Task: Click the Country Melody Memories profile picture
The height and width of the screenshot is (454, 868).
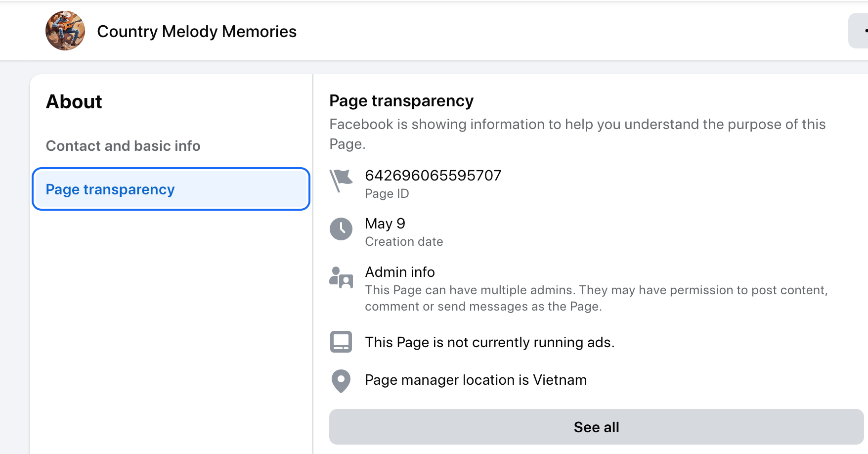Action: click(x=65, y=31)
